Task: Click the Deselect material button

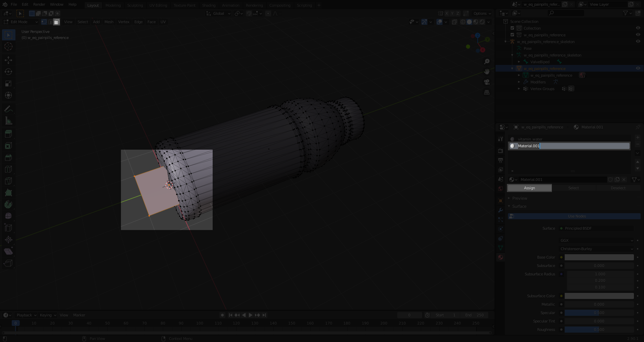Action: point(618,188)
